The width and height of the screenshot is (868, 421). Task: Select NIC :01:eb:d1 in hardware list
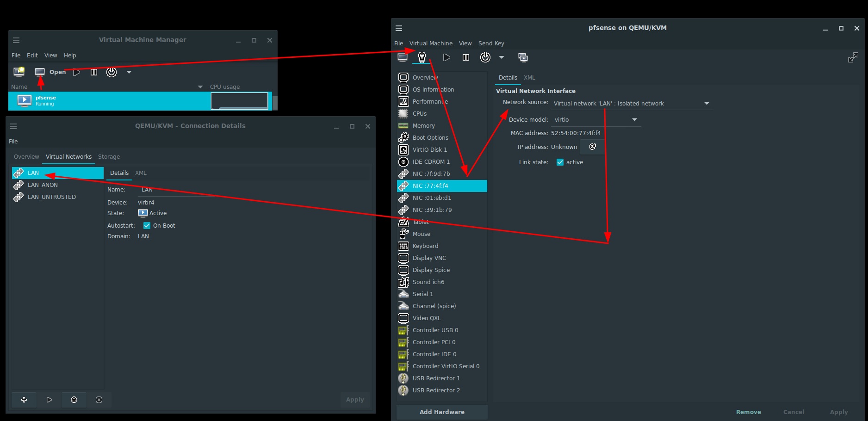[442, 198]
